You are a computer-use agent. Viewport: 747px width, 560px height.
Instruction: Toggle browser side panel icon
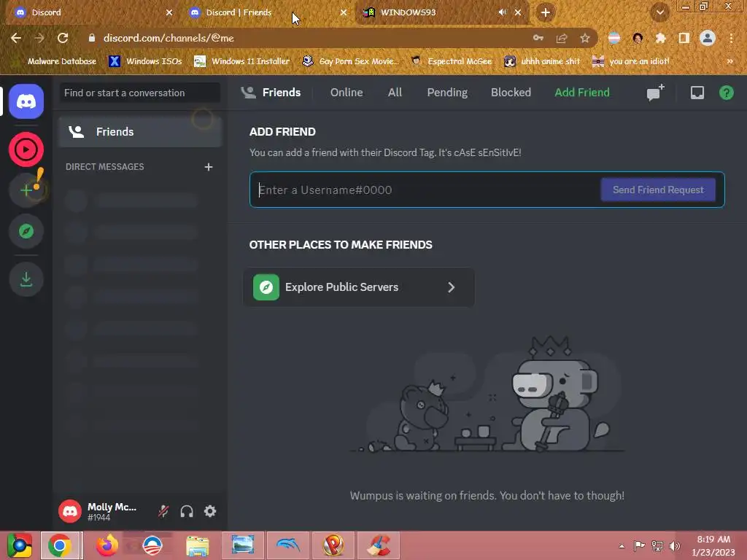684,38
